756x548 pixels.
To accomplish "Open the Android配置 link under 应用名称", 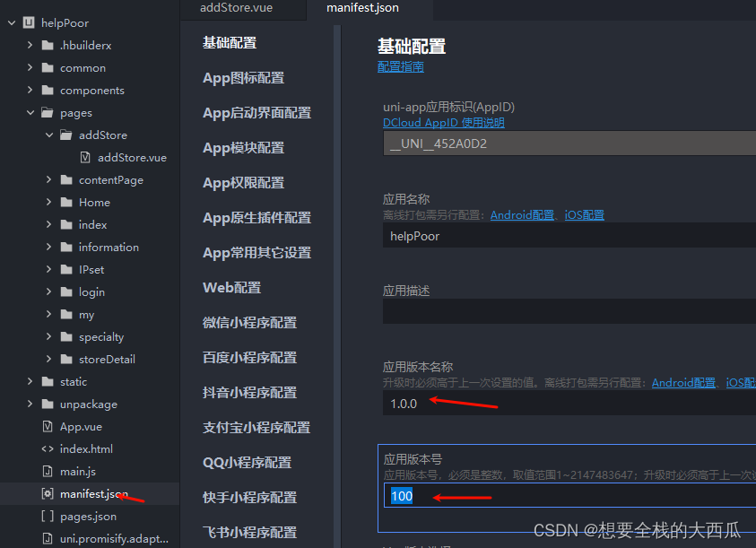I will click(x=521, y=214).
